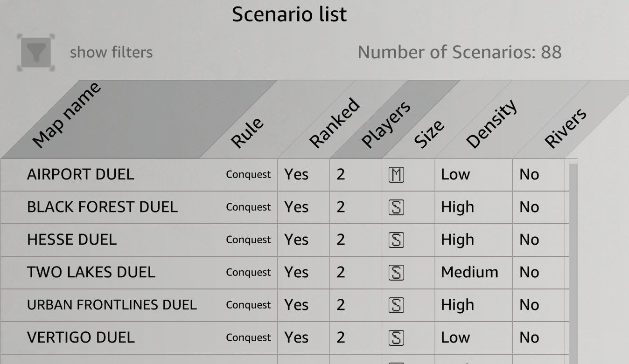This screenshot has width=629, height=364.
Task: Sort the list by Rule column
Action: tap(248, 133)
